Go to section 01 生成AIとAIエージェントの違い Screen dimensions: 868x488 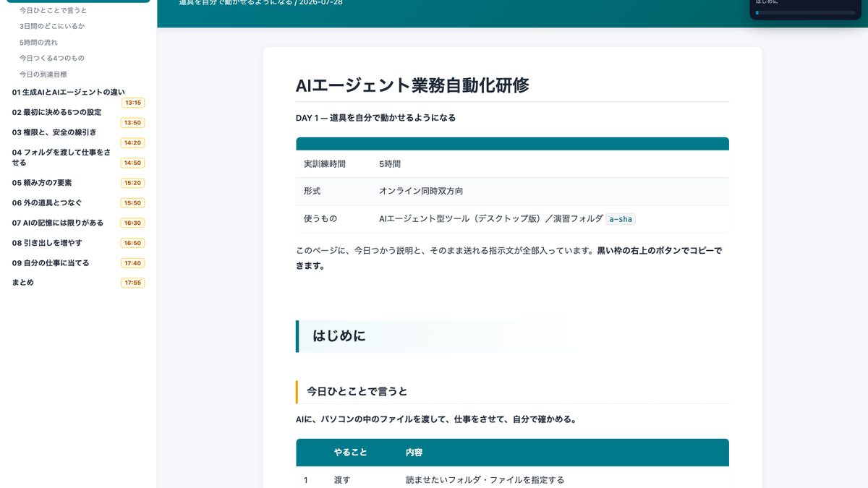click(68, 92)
